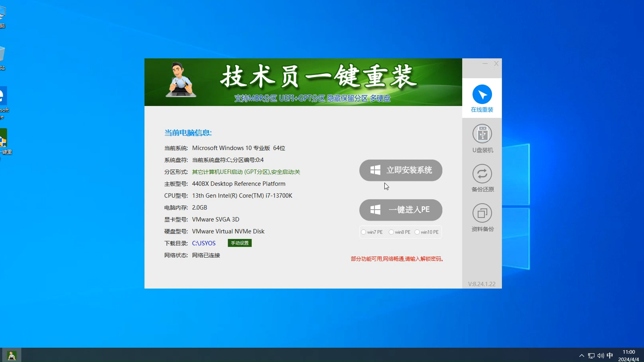
Task: Click the taskbar 技术员 app icon
Action: pyautogui.click(x=12, y=355)
